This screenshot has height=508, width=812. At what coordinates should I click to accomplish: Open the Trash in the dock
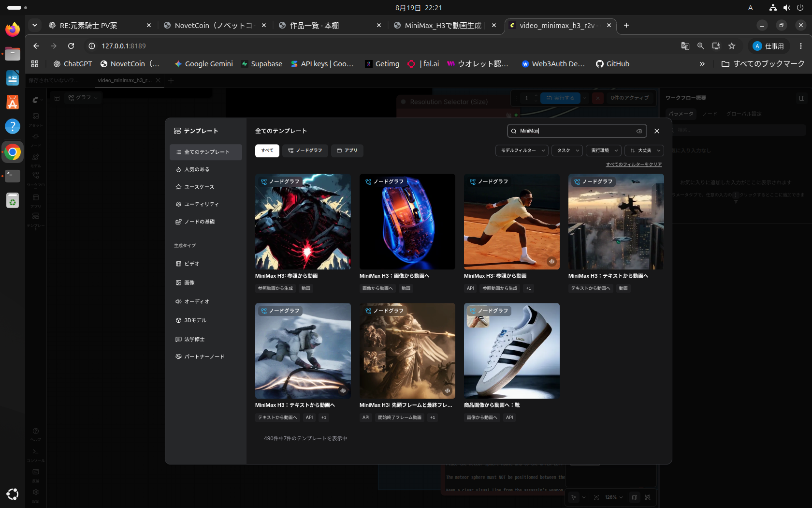click(x=13, y=200)
